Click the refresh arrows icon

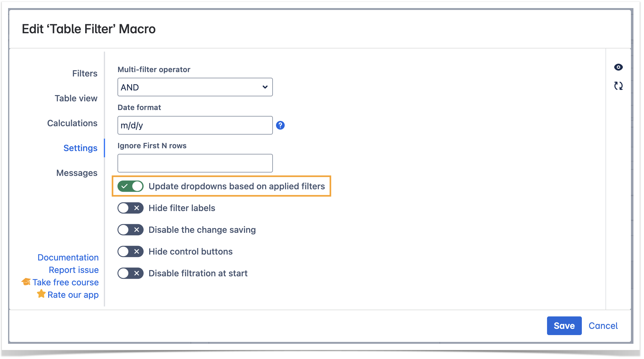pyautogui.click(x=618, y=86)
